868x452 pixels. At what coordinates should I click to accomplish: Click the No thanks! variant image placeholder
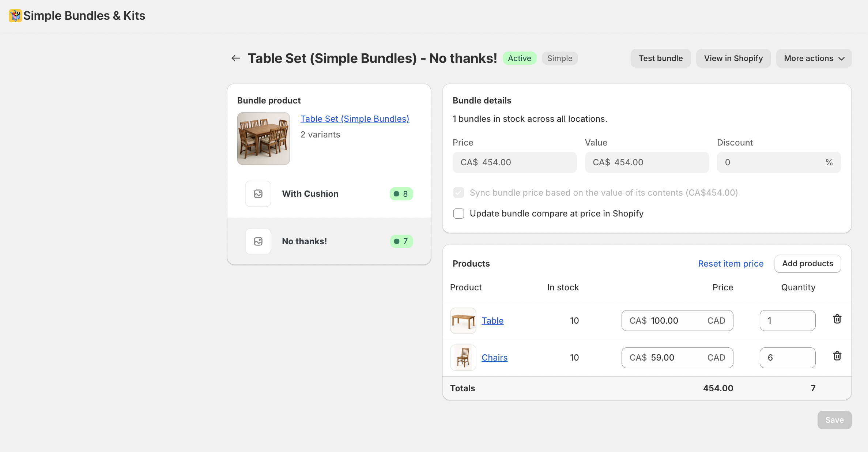point(258,241)
